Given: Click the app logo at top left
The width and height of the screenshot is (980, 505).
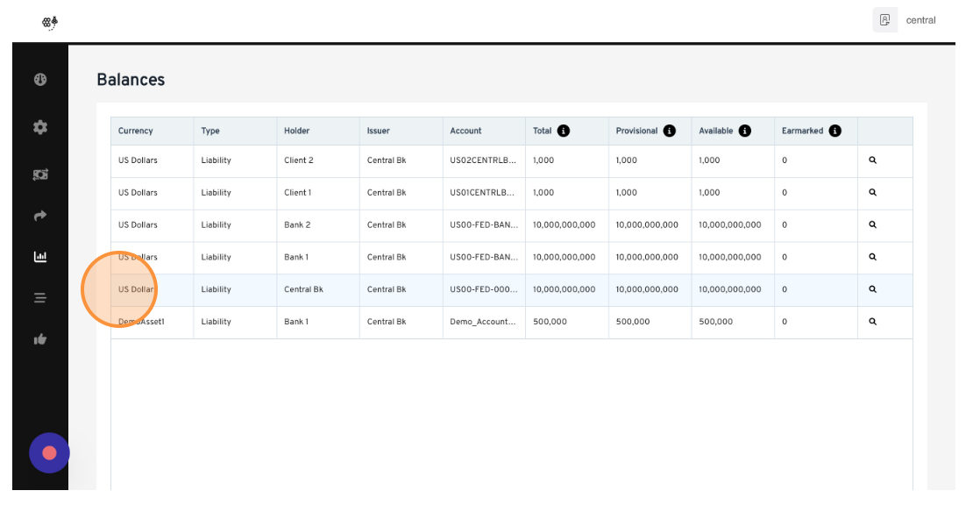Looking at the screenshot, I should click(50, 23).
